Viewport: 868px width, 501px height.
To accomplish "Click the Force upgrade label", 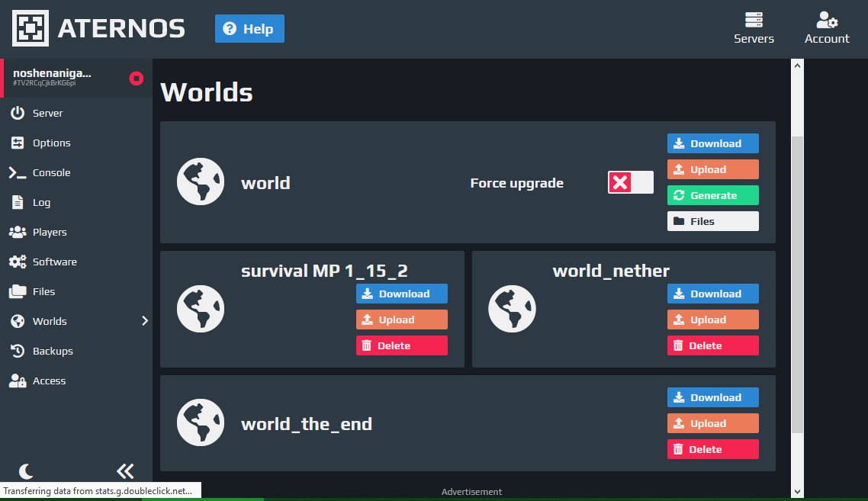I will point(517,183).
